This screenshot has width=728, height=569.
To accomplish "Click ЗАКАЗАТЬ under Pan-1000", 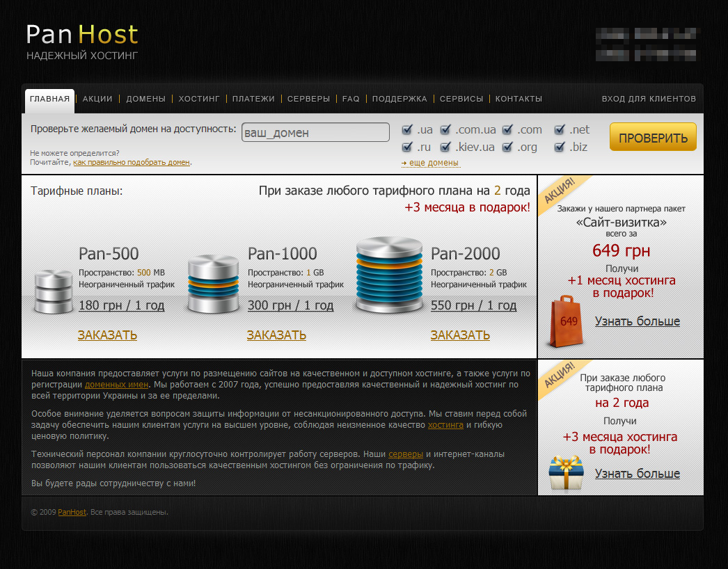I will [x=276, y=335].
